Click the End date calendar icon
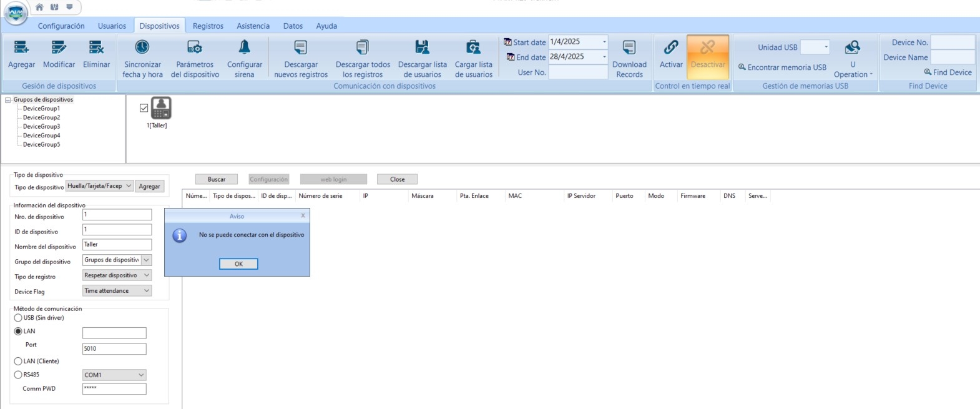This screenshot has width=980, height=409. coord(511,57)
